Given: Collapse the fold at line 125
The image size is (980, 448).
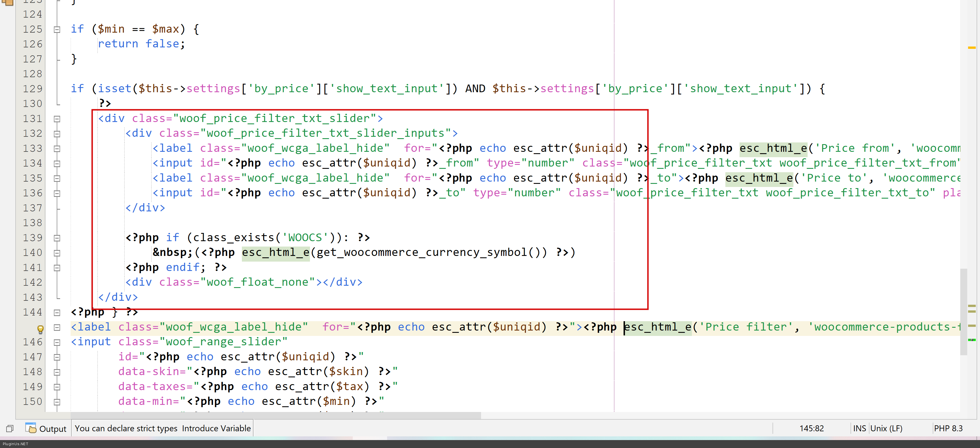Looking at the screenshot, I should (x=57, y=29).
